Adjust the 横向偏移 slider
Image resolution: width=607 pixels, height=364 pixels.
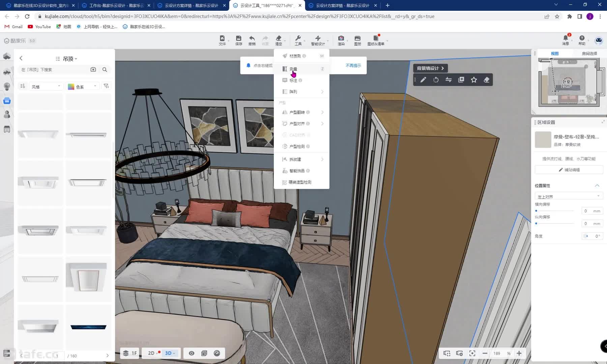tap(536, 211)
